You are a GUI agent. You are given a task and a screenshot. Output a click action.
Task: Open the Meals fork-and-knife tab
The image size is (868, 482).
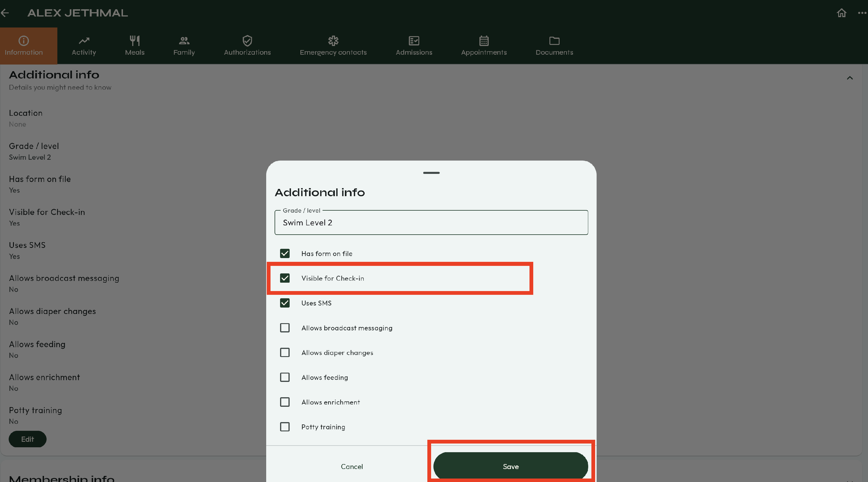135,45
